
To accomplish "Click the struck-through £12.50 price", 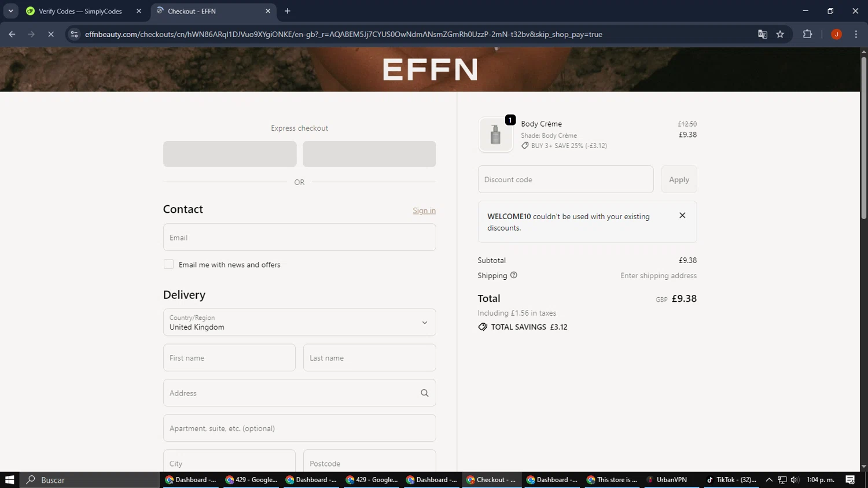I will 687,124.
